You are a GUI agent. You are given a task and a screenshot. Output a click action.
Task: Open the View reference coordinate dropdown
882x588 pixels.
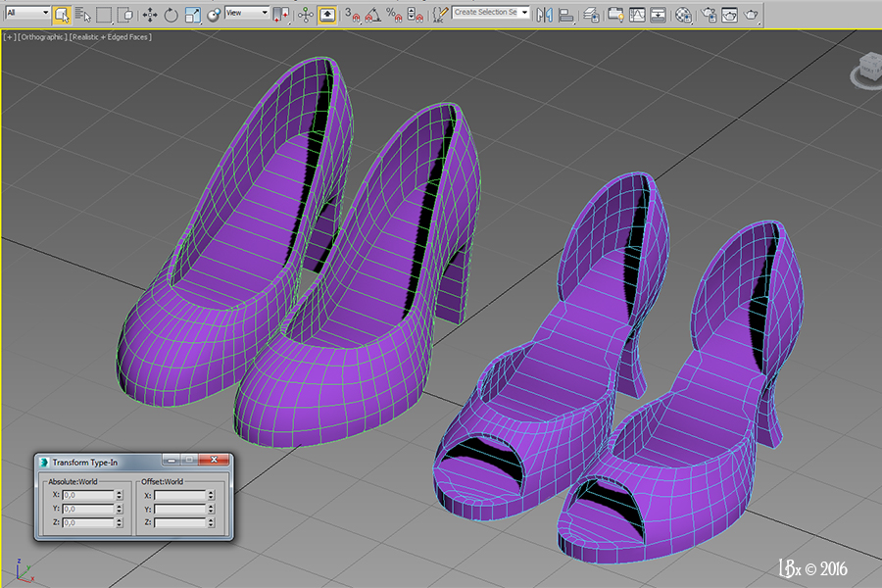246,13
